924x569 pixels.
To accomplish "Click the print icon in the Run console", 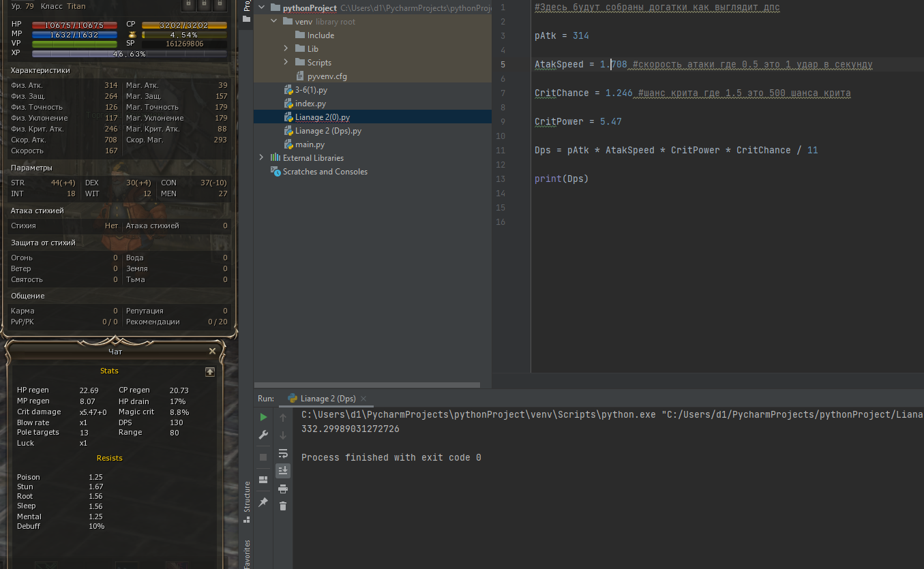I will [283, 489].
